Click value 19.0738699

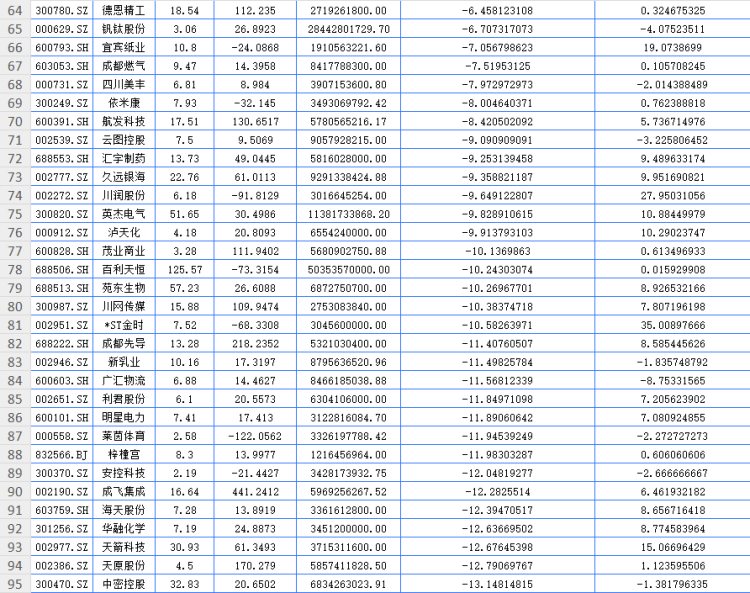tap(673, 48)
